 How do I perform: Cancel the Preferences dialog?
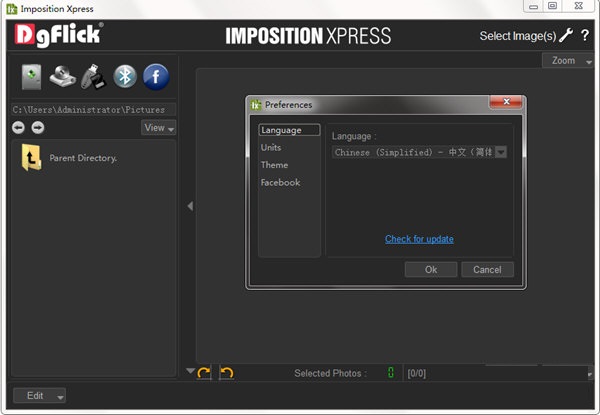tap(488, 270)
